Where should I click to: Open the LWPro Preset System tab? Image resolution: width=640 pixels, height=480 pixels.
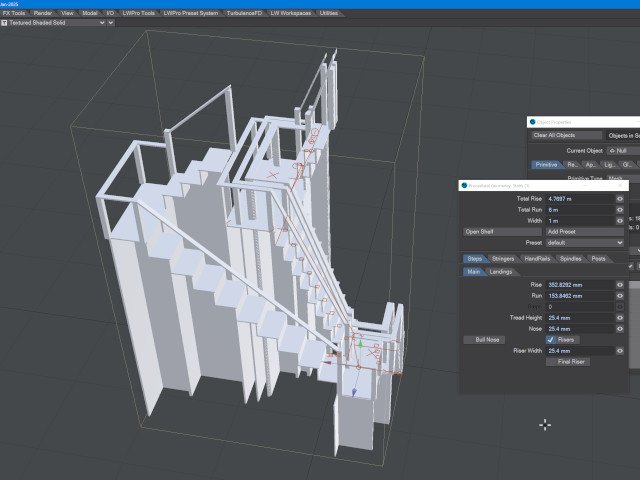click(x=191, y=13)
